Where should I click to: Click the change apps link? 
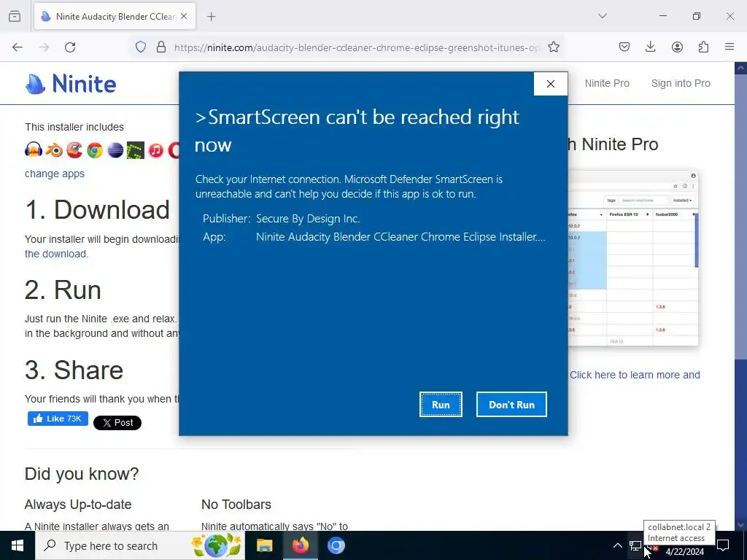(55, 174)
